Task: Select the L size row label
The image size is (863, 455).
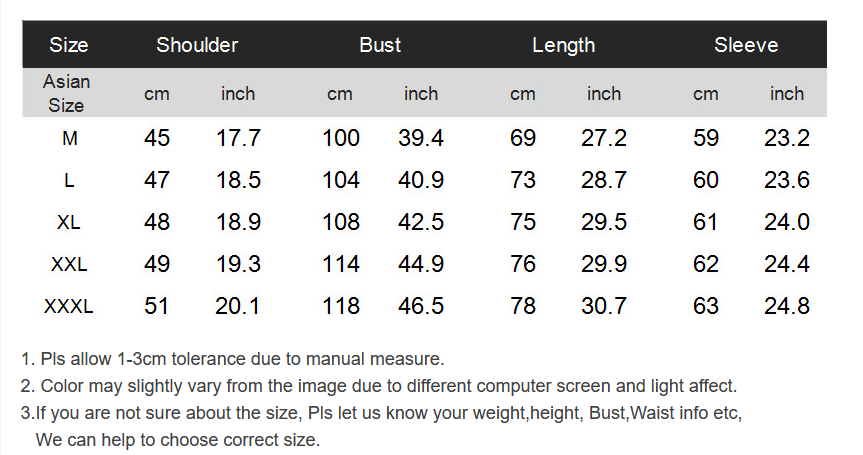Action: 69,180
